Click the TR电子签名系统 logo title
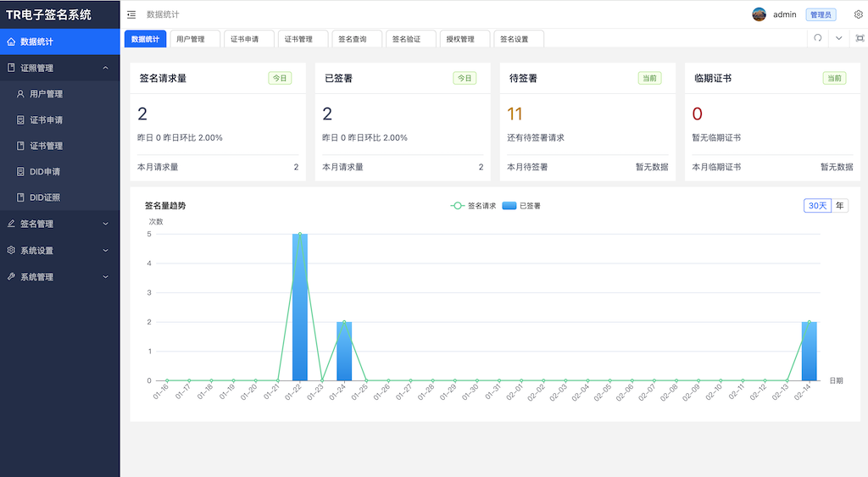The image size is (868, 477). pos(48,14)
